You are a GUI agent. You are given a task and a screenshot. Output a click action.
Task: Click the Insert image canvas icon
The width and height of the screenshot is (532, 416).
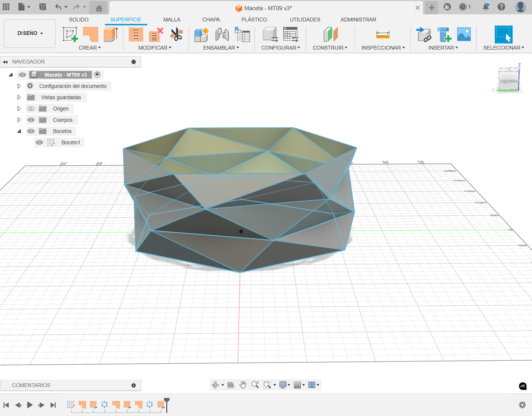click(464, 34)
